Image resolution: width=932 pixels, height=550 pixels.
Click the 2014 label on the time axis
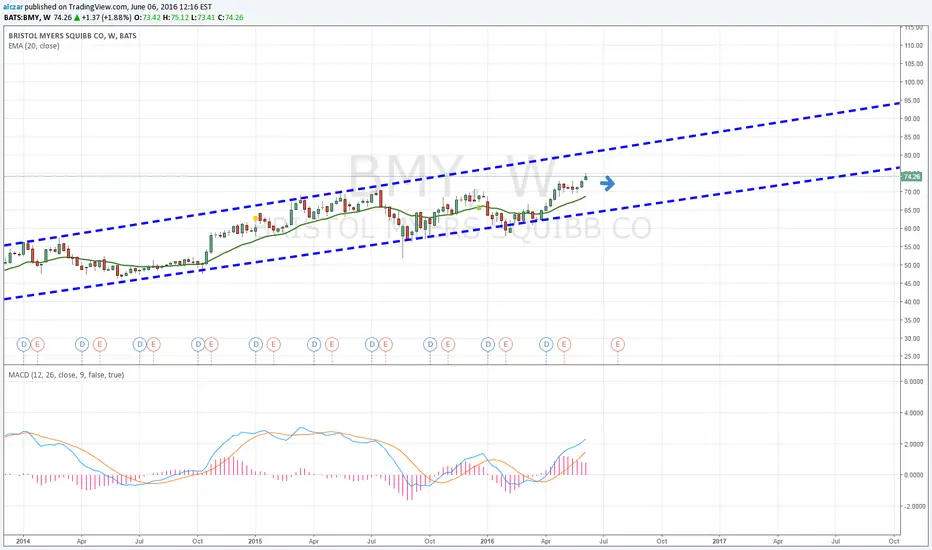tap(23, 541)
